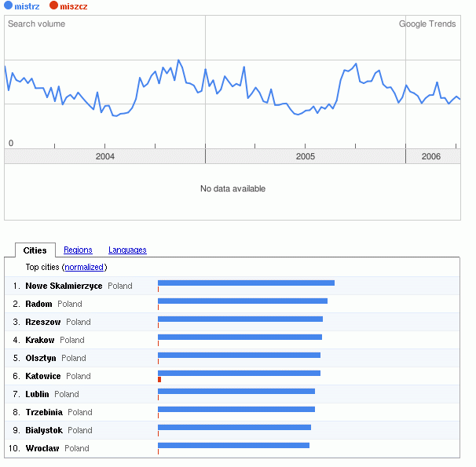Open the Languages tab
Image resolution: width=476 pixels, height=467 pixels.
click(x=127, y=250)
